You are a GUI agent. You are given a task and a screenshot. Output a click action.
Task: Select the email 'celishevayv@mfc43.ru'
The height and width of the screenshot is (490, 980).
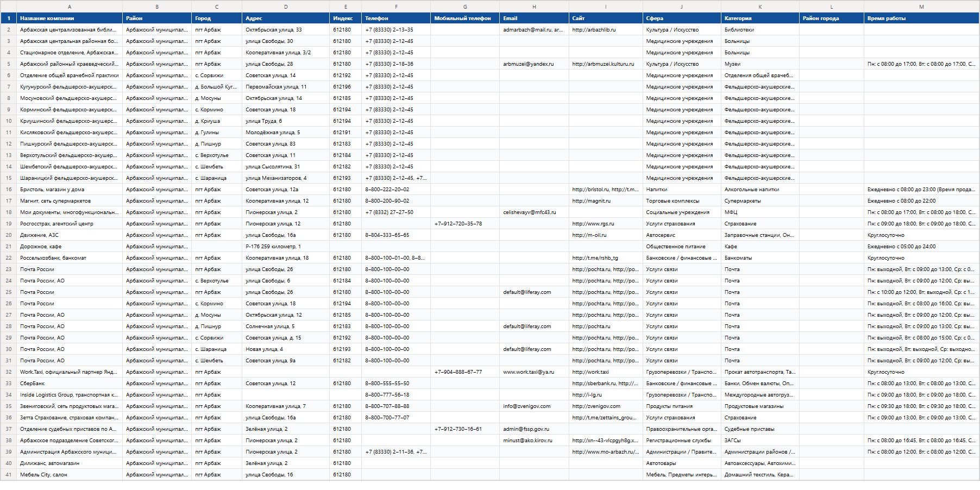click(534, 212)
